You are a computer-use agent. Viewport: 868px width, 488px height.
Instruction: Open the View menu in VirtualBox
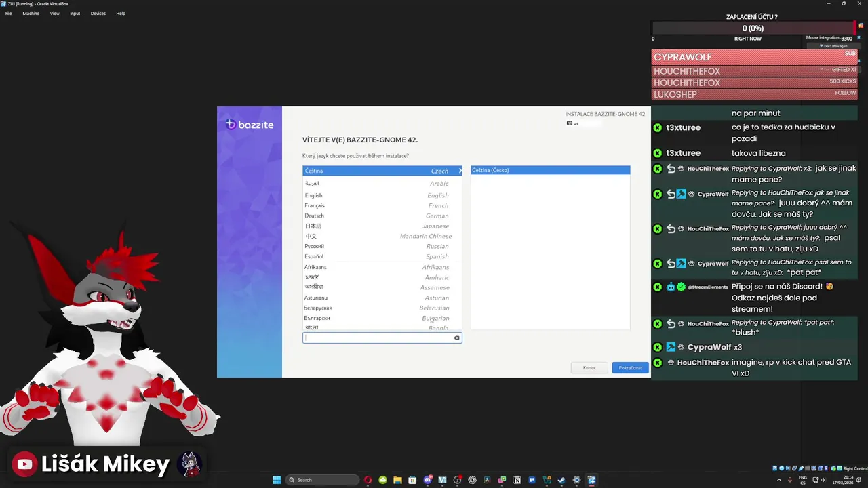click(x=54, y=13)
